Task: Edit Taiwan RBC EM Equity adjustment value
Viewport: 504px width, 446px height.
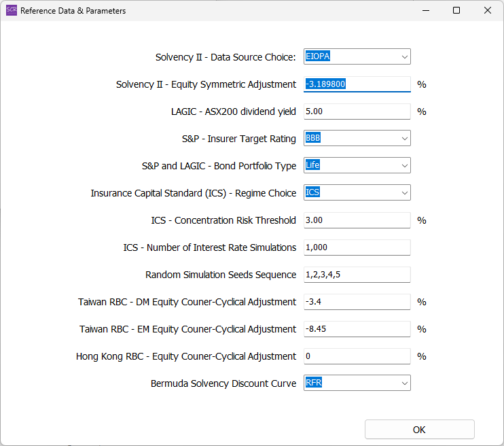Action: [357, 329]
